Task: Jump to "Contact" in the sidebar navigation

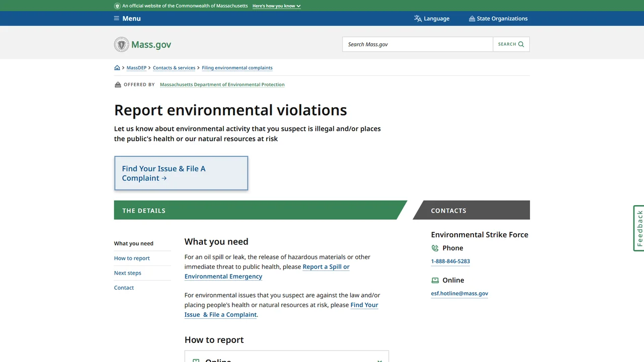Action: pyautogui.click(x=124, y=288)
